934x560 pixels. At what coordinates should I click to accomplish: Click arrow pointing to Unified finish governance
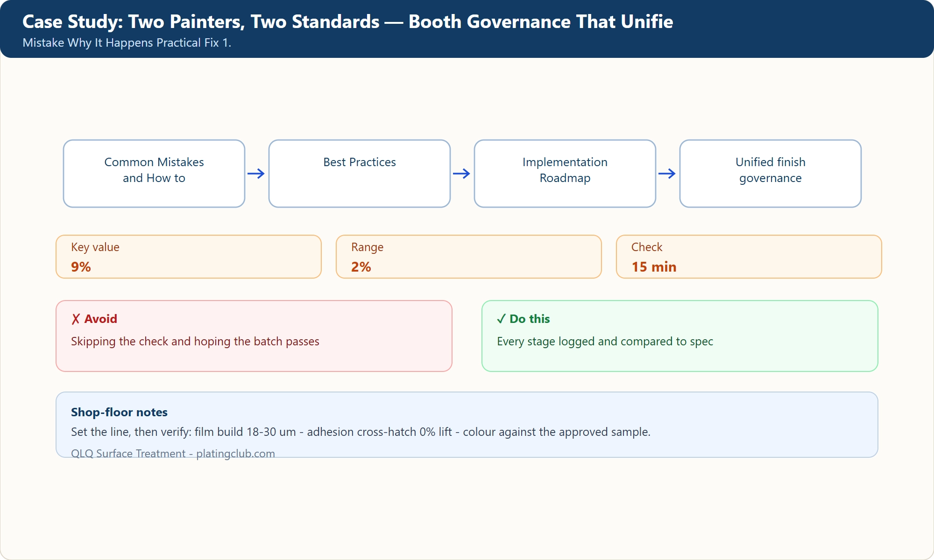667,174
